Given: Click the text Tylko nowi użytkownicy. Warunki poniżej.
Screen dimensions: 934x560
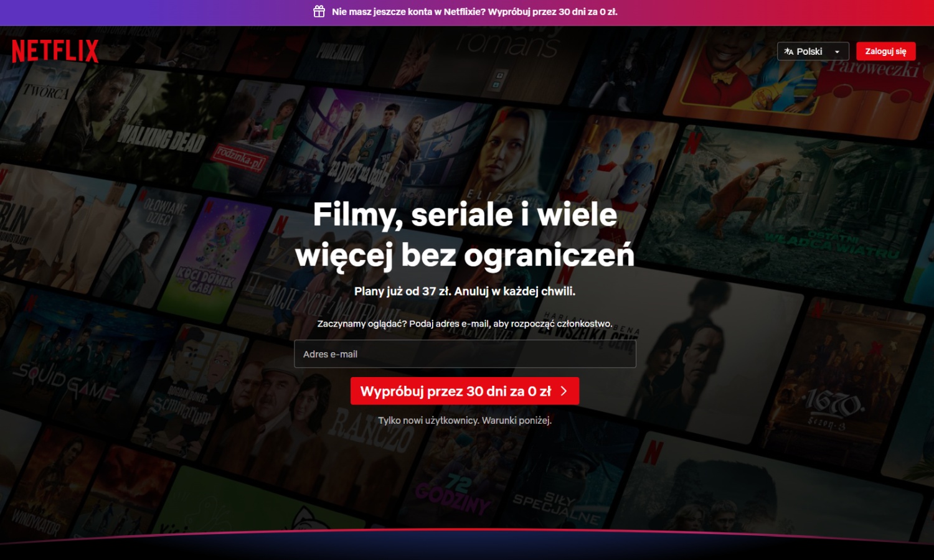Looking at the screenshot, I should point(465,421).
